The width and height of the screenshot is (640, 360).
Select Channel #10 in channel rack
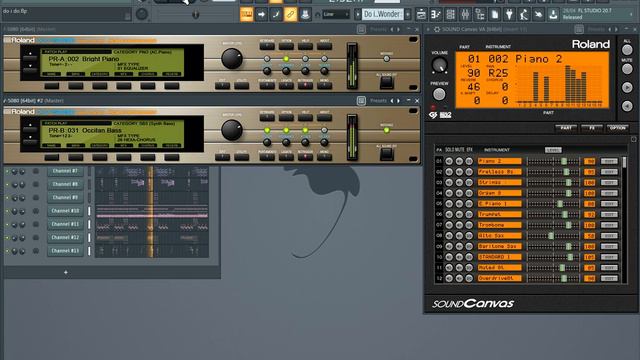tap(65, 211)
